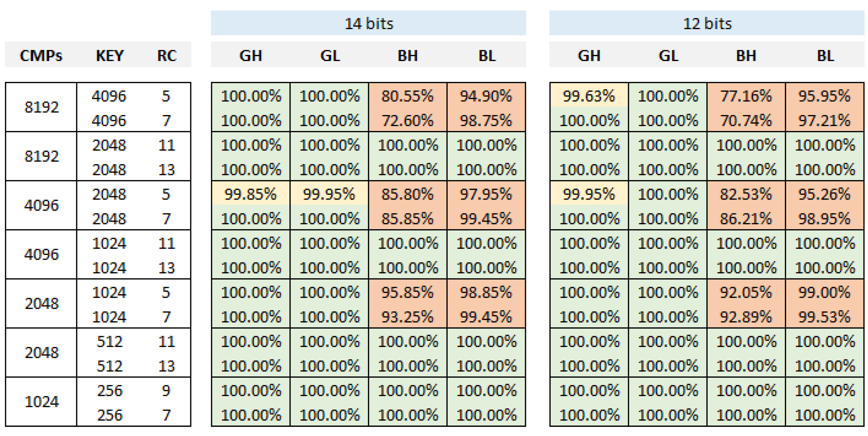The height and width of the screenshot is (436, 868).
Task: Select the 92.05% cell
Action: click(746, 292)
